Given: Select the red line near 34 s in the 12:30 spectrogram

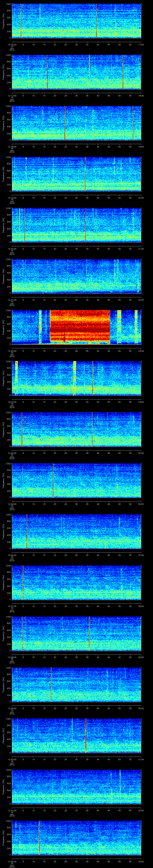Looking at the screenshot, I should coord(86,736).
